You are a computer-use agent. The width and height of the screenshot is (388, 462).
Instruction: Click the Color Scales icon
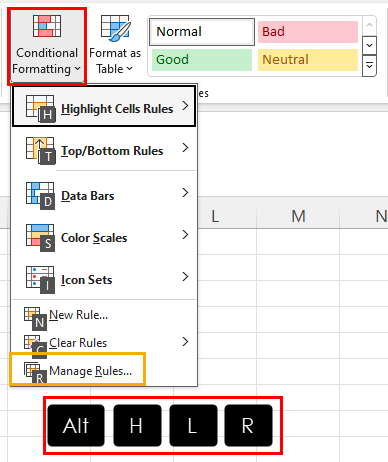pyautogui.click(x=41, y=238)
